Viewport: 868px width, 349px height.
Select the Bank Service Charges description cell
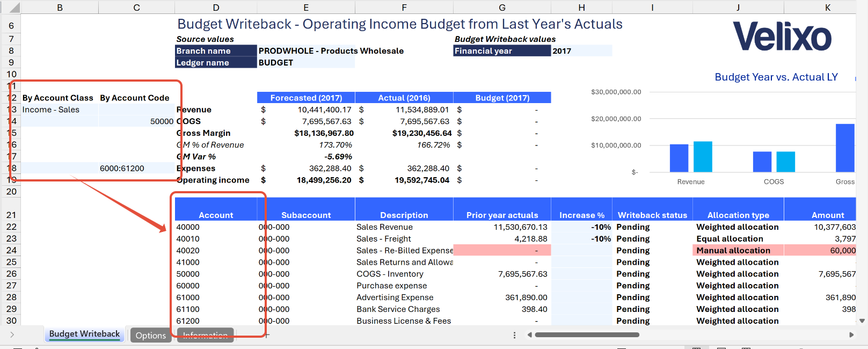(404, 309)
